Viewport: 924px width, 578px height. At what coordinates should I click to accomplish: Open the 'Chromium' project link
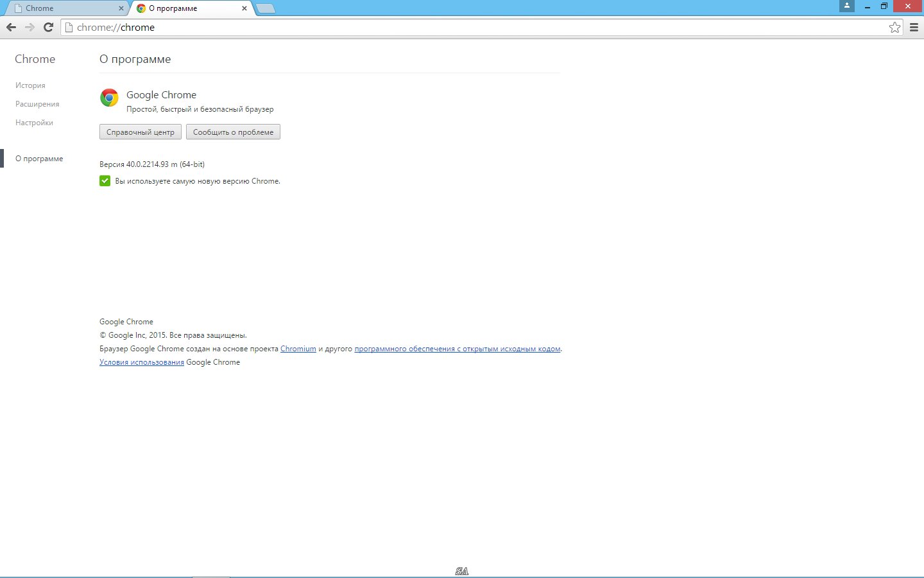(x=298, y=349)
